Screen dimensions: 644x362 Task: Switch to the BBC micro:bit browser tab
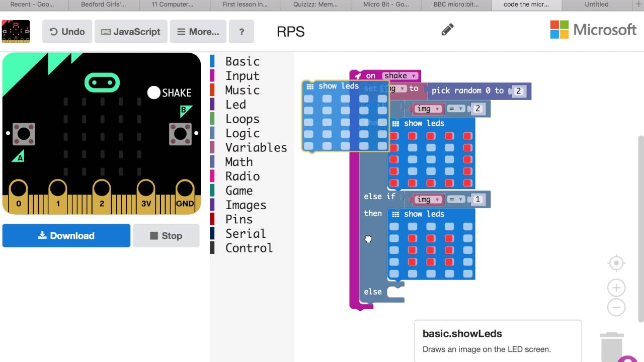[x=455, y=5]
